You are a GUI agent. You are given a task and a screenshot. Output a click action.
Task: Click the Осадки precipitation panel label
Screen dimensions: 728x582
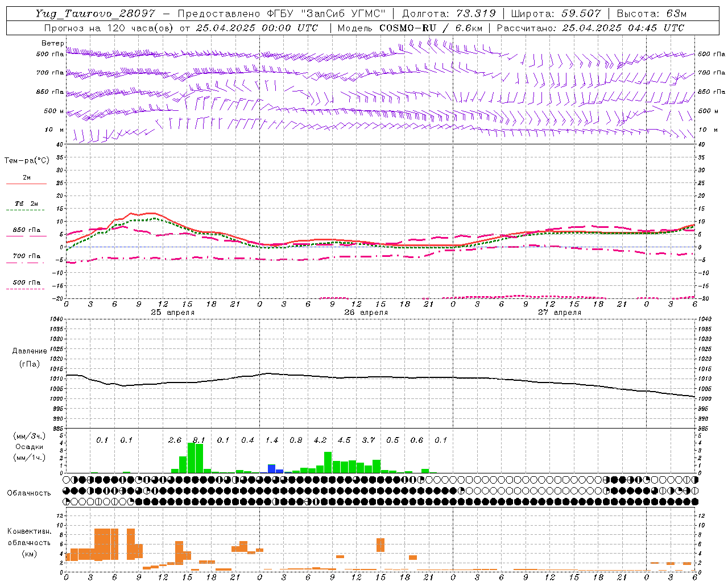click(x=29, y=447)
